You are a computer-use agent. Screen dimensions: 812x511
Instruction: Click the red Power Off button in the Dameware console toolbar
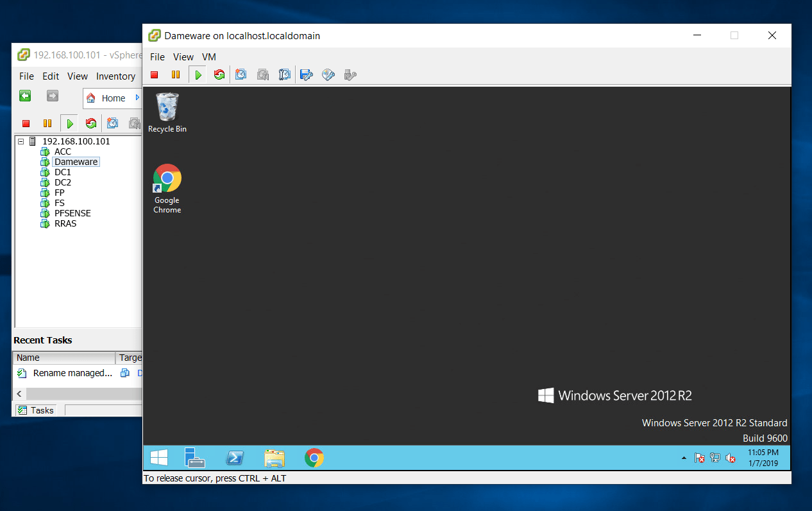[x=155, y=75]
